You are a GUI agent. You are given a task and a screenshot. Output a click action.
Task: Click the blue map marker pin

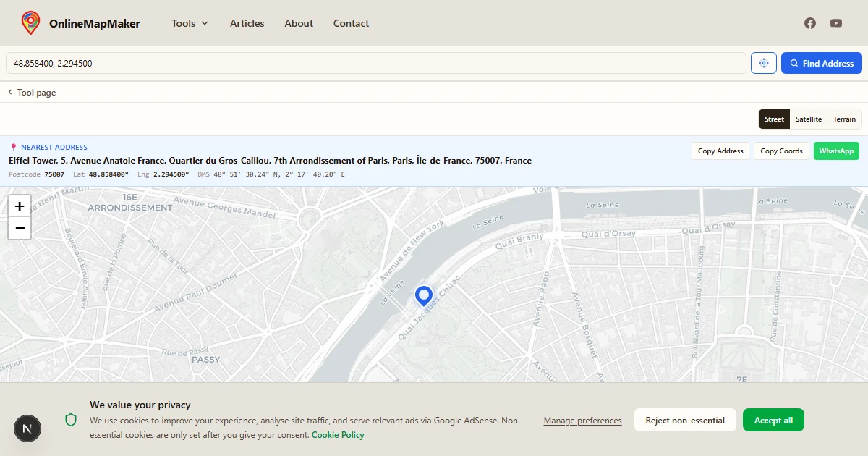point(424,296)
